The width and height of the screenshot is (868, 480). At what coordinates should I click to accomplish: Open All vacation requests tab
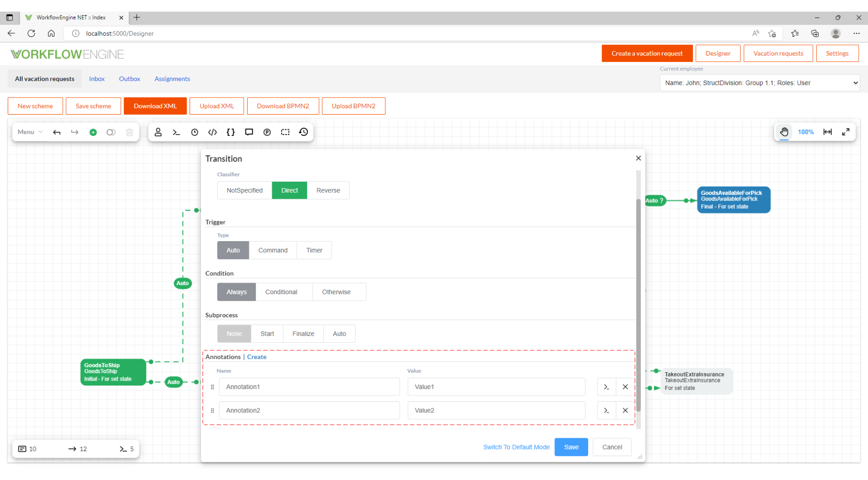45,79
